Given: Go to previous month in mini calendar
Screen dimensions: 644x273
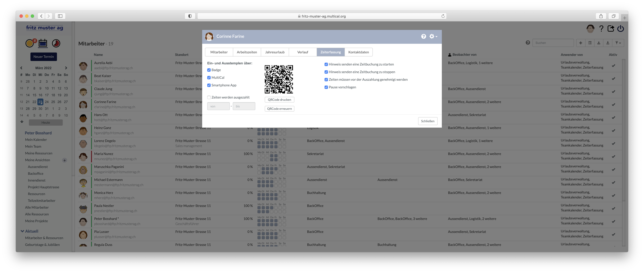Looking at the screenshot, I should point(21,68).
